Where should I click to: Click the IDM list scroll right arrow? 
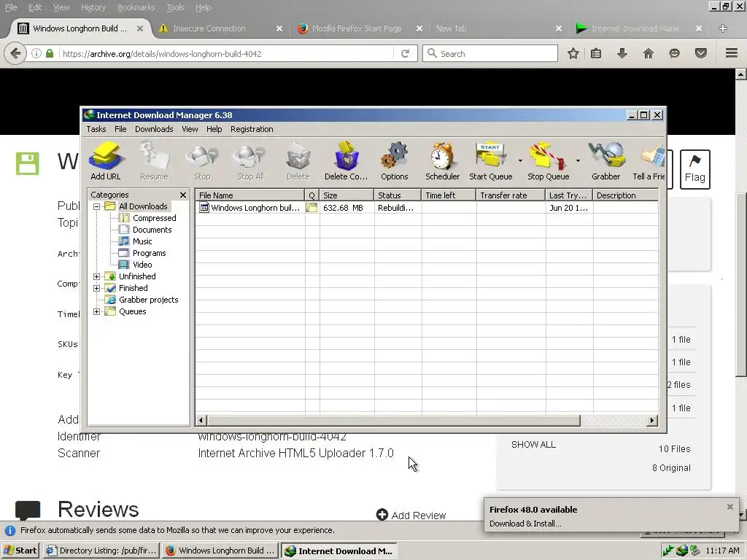[x=652, y=420]
